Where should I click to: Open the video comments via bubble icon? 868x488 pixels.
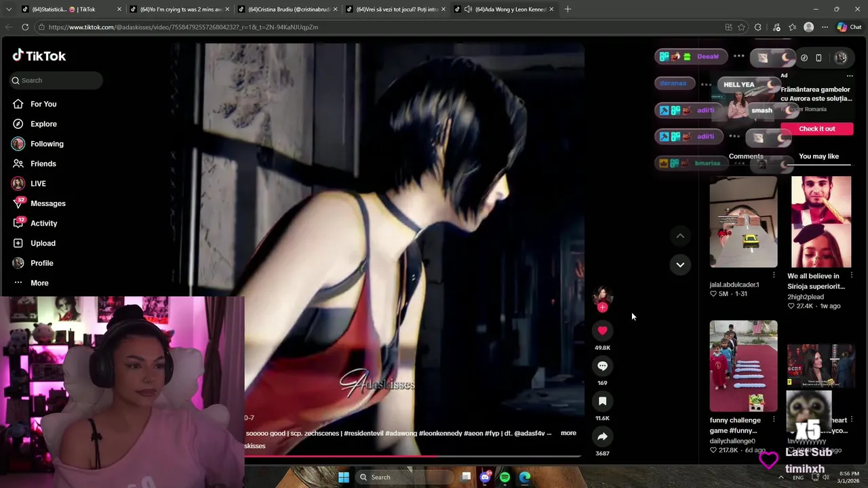tap(602, 366)
